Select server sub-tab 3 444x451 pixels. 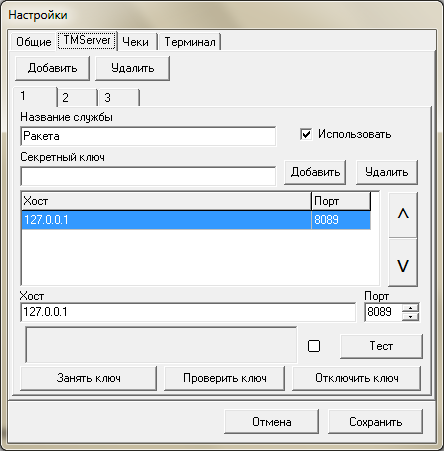[119, 98]
